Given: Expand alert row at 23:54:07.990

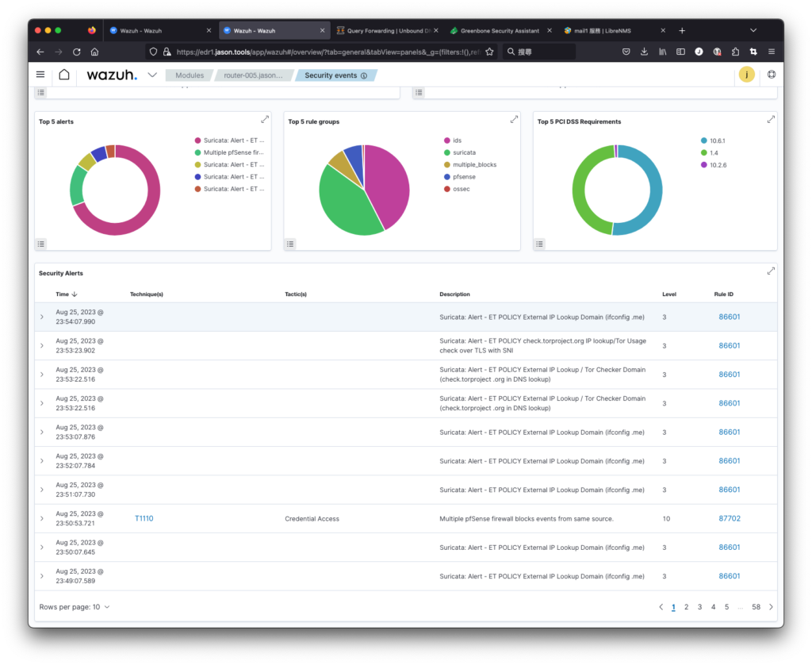Looking at the screenshot, I should (x=42, y=317).
